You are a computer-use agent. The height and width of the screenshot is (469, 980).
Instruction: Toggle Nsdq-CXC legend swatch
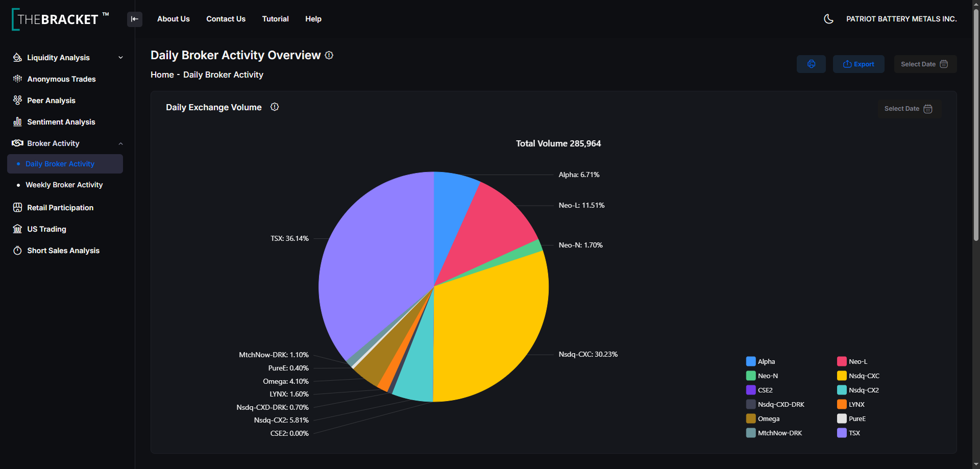point(842,376)
